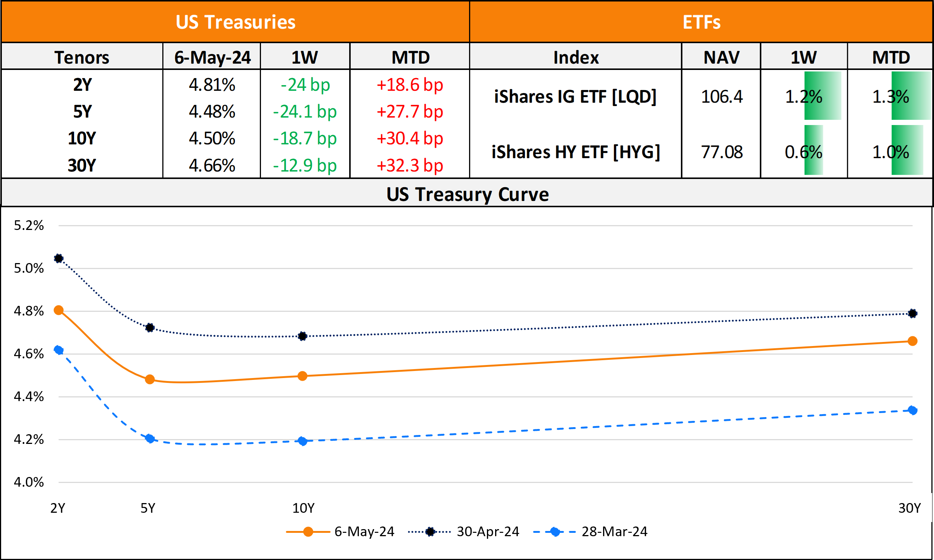The width and height of the screenshot is (934, 560).
Task: Click the US Treasury Curve title
Action: tap(467, 194)
